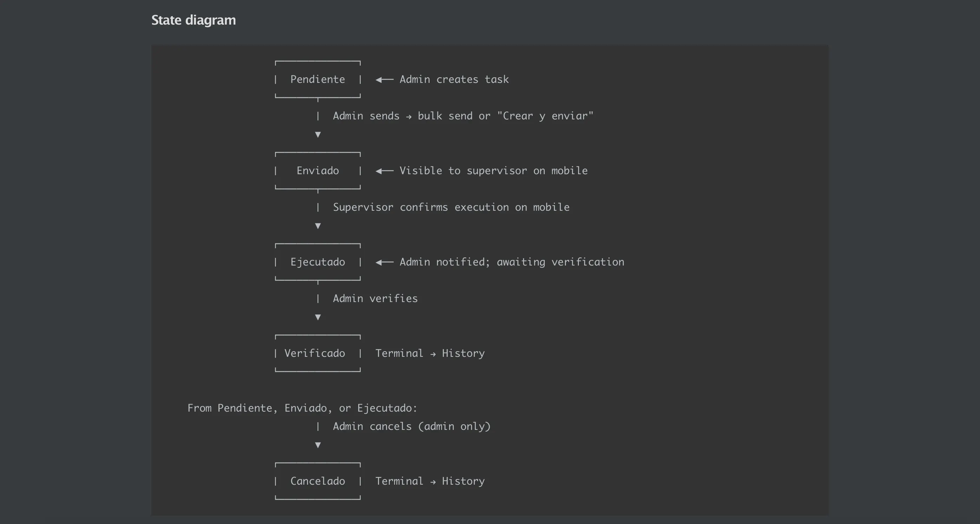Screen dimensions: 980x524
Task: Click the "State diagram" heading
Action: tap(193, 20)
